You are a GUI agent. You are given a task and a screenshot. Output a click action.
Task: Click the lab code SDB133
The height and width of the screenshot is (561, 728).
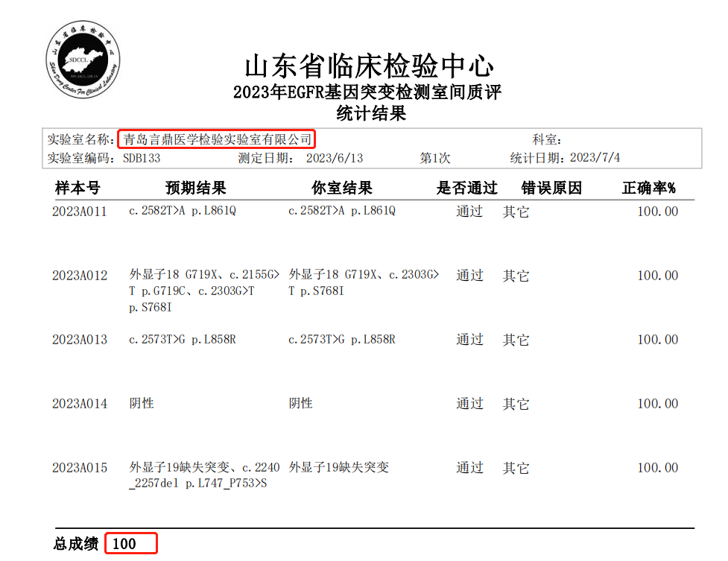coord(142,158)
